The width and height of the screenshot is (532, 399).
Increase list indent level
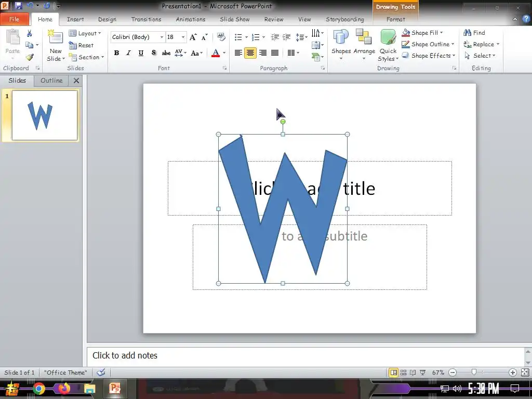[287, 37]
